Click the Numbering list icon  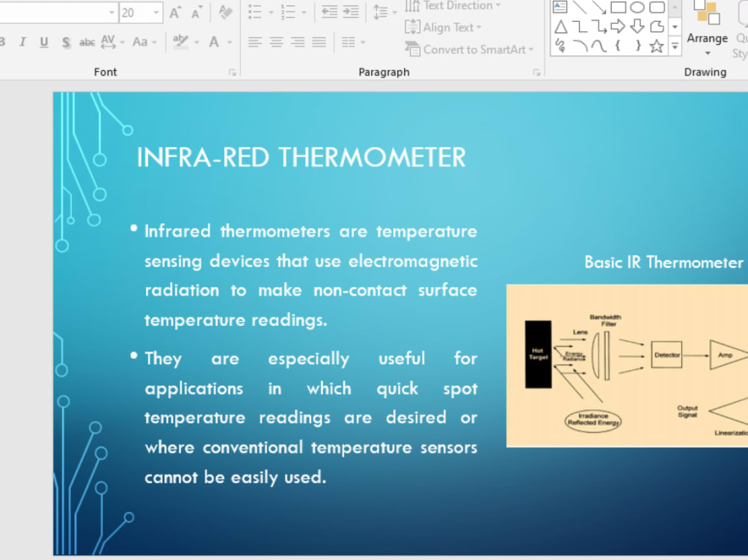288,13
